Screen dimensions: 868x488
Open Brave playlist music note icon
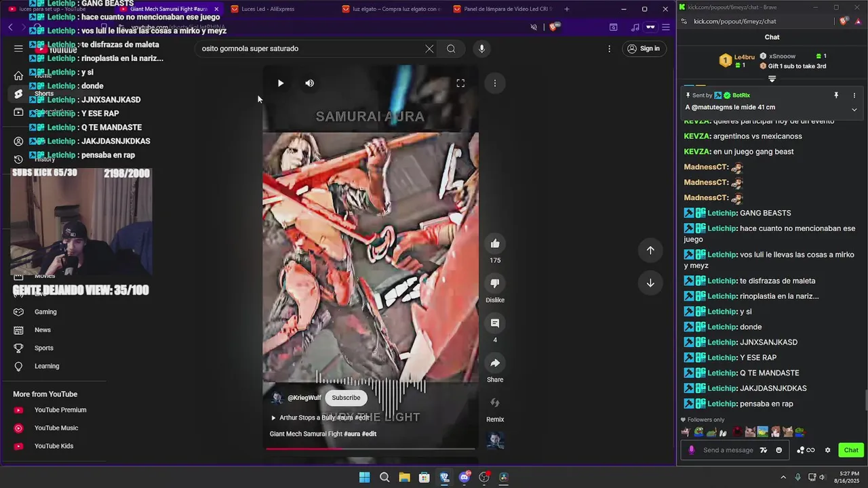[635, 27]
